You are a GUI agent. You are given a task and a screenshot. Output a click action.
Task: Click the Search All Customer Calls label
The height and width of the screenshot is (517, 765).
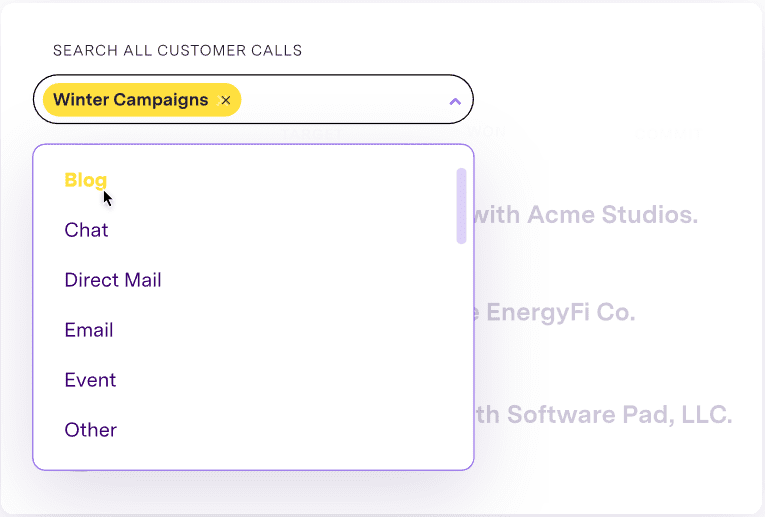click(x=177, y=50)
